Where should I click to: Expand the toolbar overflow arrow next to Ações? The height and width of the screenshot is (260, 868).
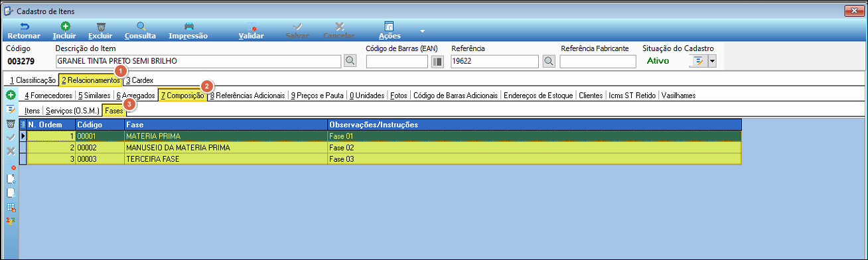422,31
